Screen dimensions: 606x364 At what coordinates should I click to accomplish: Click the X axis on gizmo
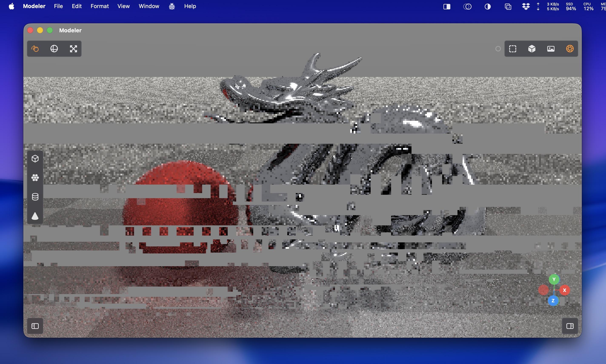[565, 290]
